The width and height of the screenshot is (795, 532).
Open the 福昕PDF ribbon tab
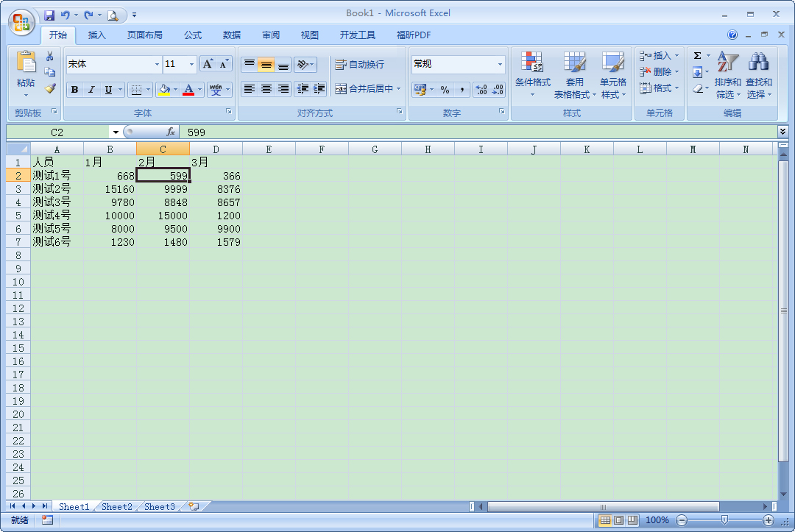coord(414,35)
